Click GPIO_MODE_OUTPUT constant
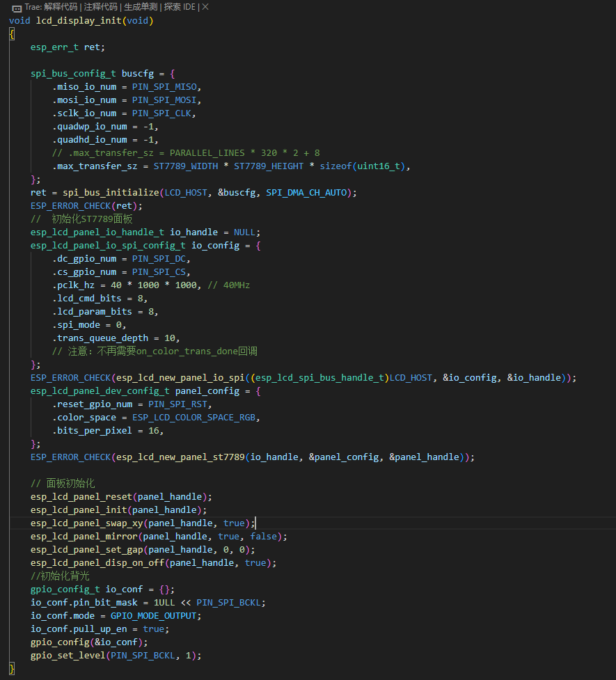 click(x=154, y=616)
